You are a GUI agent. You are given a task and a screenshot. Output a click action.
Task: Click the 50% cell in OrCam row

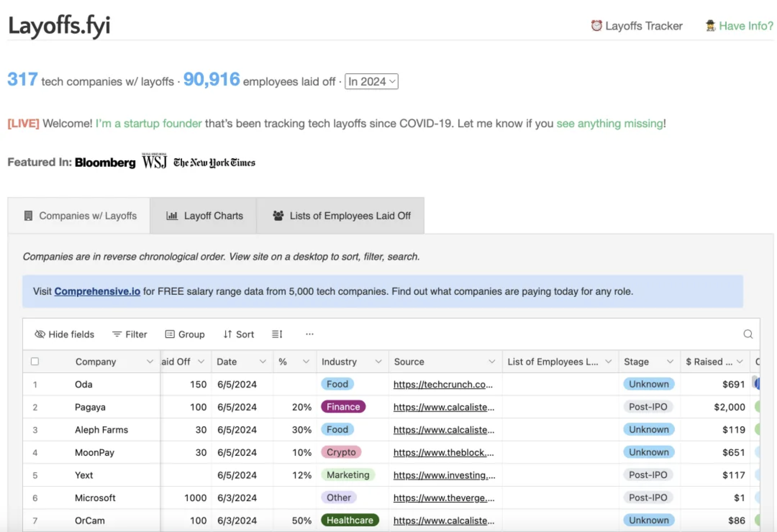295,520
